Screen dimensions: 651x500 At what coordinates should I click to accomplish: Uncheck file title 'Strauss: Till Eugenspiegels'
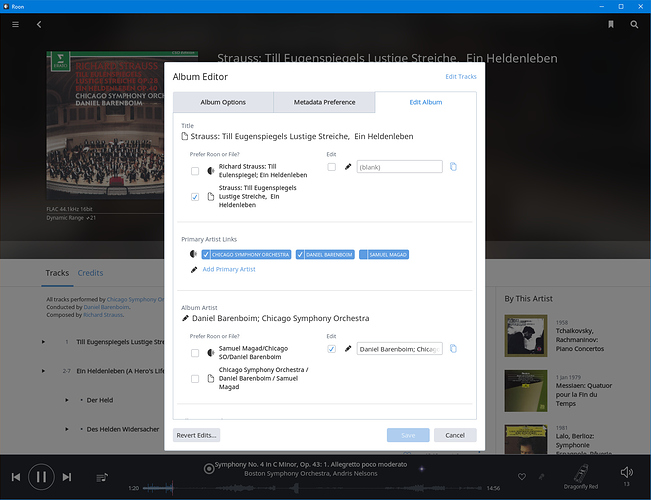[195, 197]
